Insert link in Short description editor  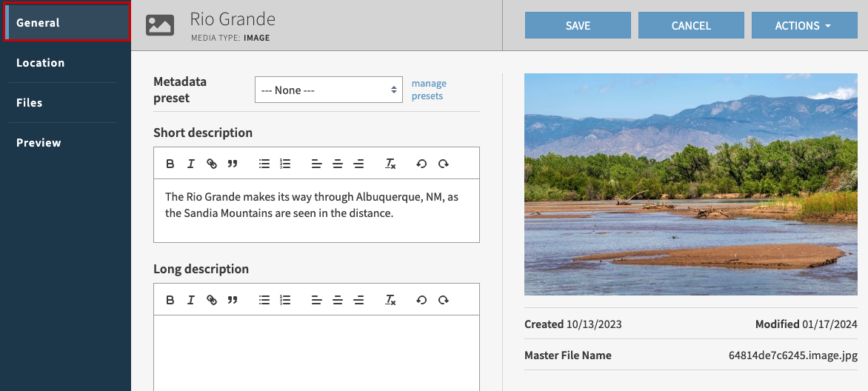[x=212, y=164]
